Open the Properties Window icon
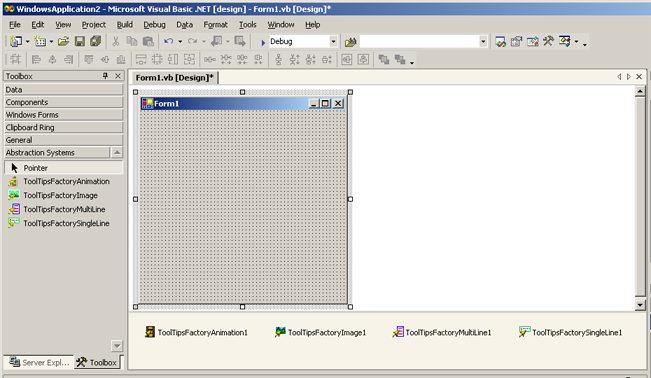This screenshot has width=651, height=378. [x=516, y=42]
